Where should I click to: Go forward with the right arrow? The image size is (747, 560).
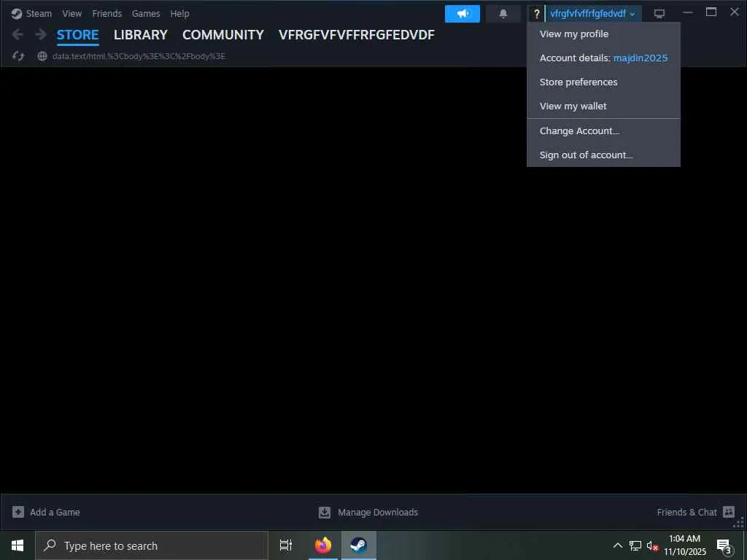(41, 34)
